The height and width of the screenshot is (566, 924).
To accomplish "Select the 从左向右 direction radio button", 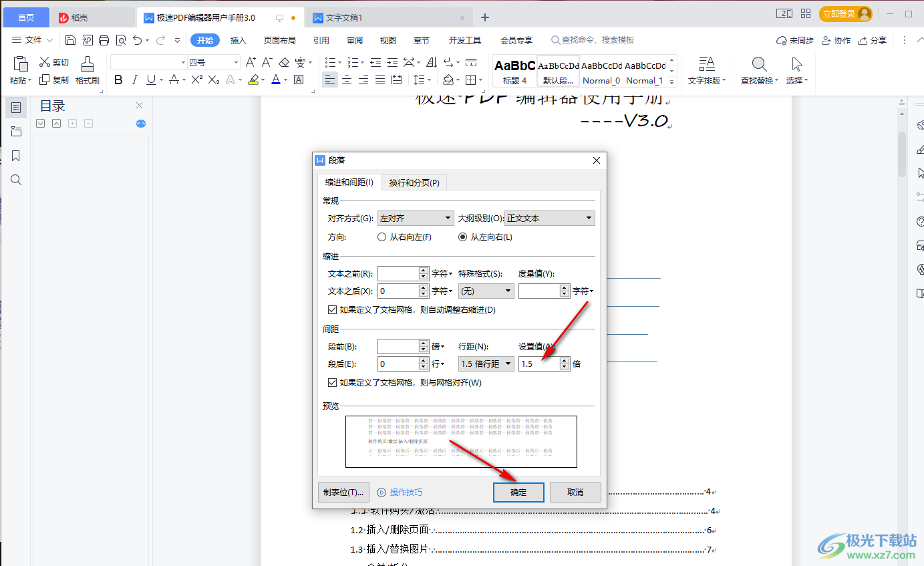I will (x=463, y=237).
